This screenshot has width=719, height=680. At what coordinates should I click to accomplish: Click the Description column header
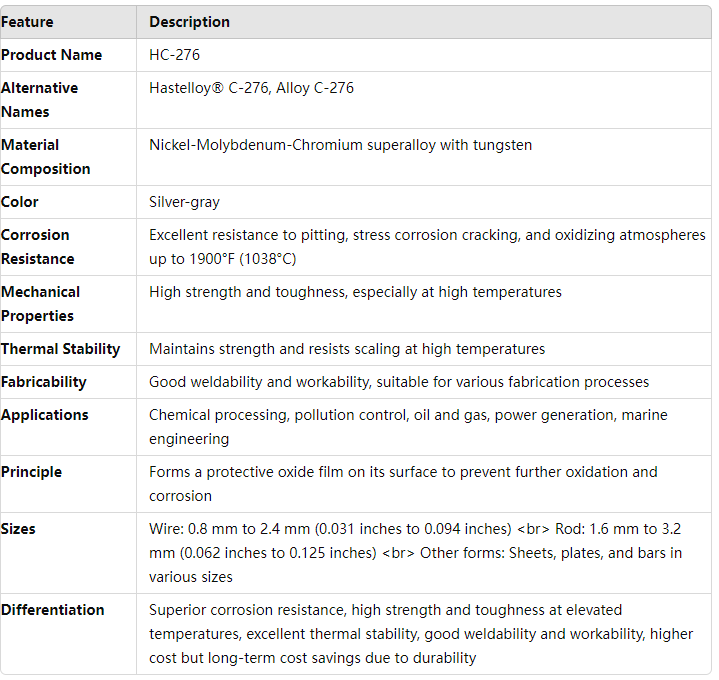(189, 22)
